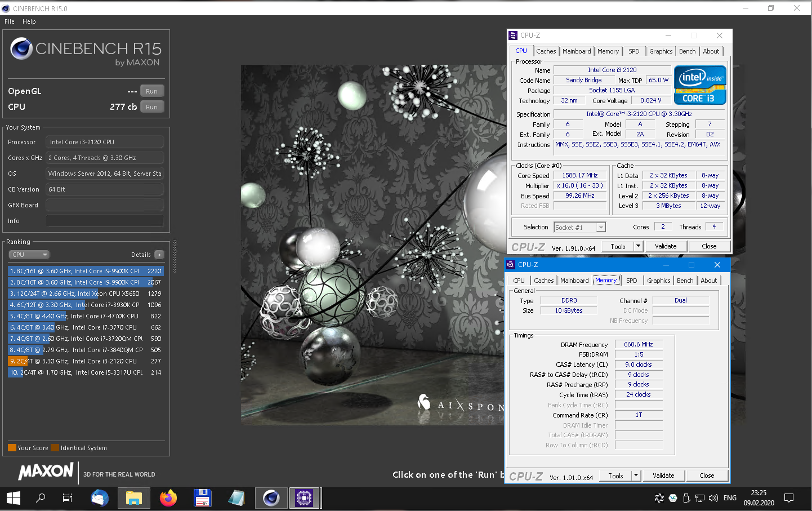
Task: Open the CPU ranking dropdown
Action: click(29, 255)
